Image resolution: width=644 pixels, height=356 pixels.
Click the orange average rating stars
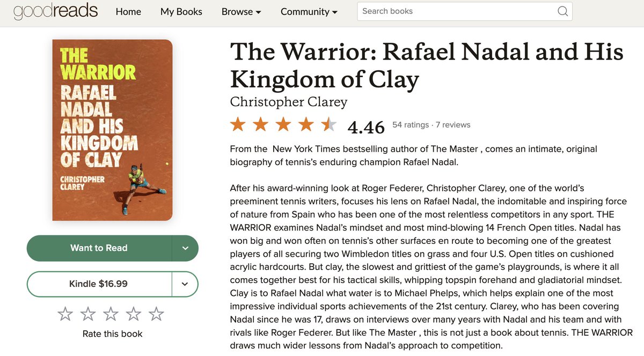click(x=284, y=125)
